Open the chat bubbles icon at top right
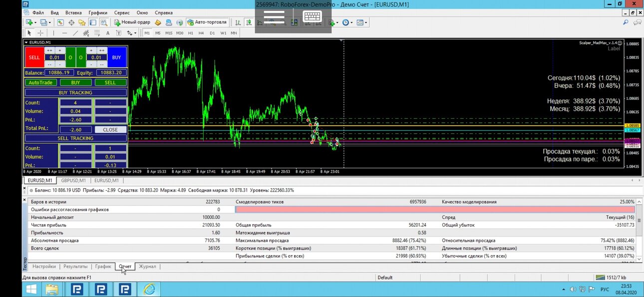 pos(638,22)
